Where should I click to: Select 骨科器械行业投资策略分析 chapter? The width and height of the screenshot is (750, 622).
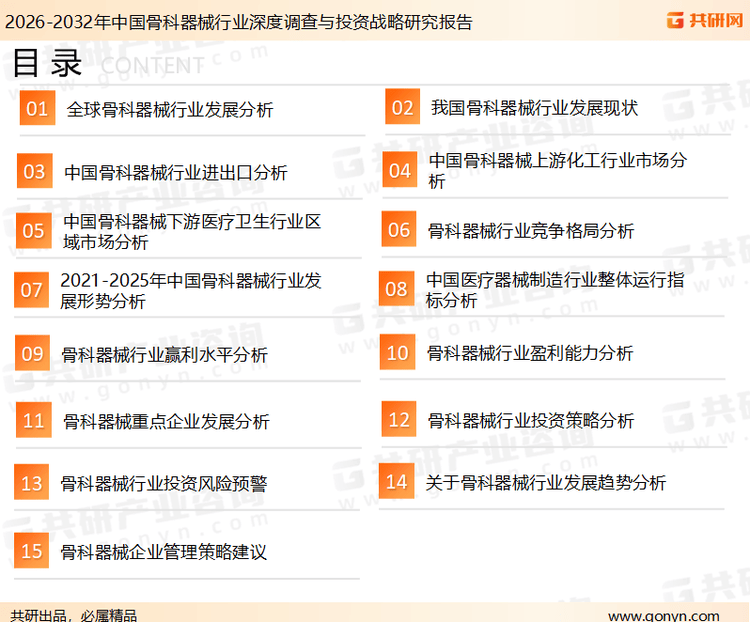tap(531, 421)
